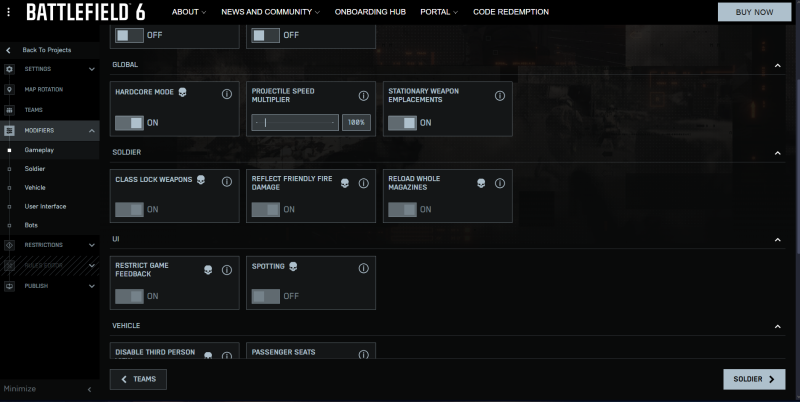
Task: Toggle Reflect Friendly Fire Damage switch
Action: 265,210
